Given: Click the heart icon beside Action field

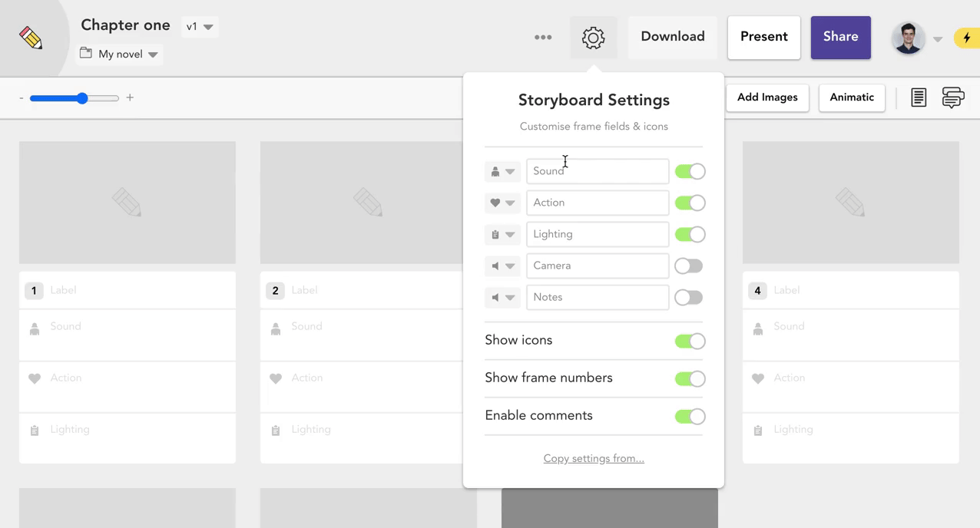Looking at the screenshot, I should click(496, 203).
